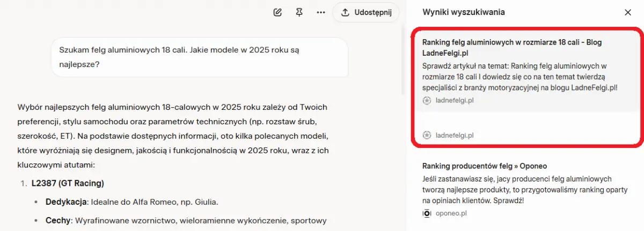This screenshot has width=644, height=231.
Task: Click the favicon beside the upper ladnefelgi.pl label
Action: tap(427, 100)
